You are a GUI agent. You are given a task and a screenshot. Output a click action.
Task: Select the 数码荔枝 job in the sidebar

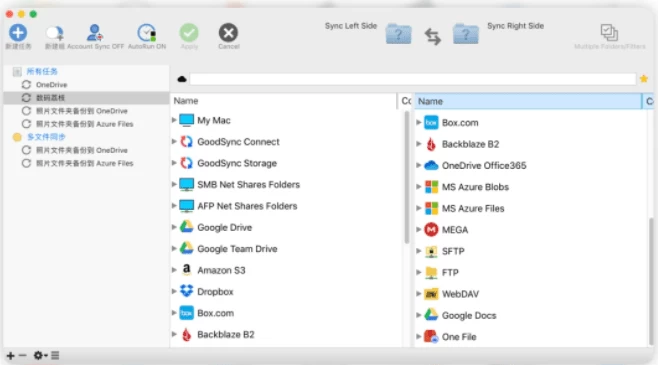86,98
